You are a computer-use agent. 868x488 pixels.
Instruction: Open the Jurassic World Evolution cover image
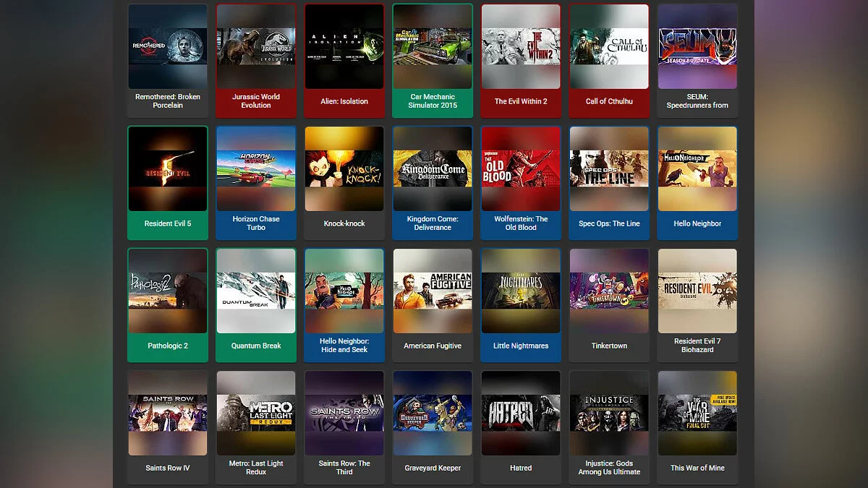[256, 46]
